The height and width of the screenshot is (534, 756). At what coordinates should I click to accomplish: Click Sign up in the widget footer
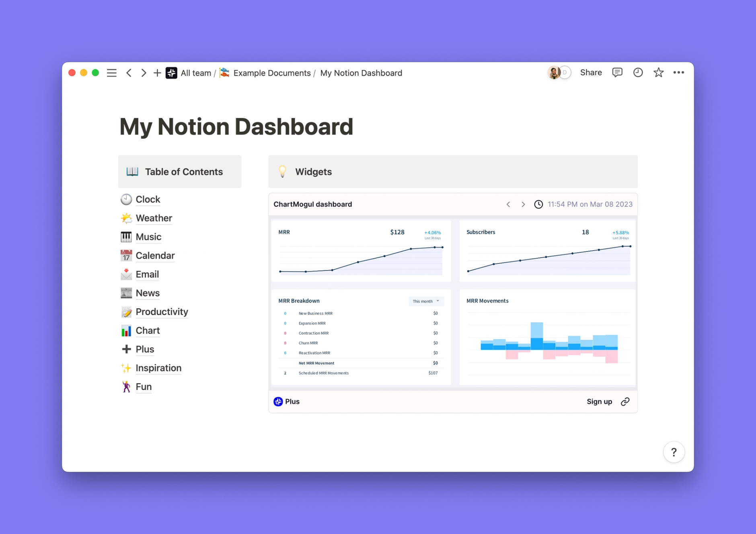tap(599, 402)
